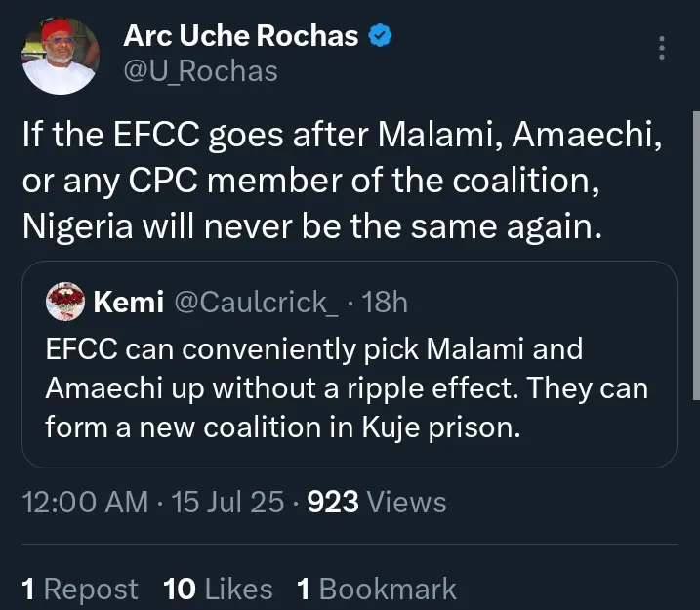The width and height of the screenshot is (700, 610).
Task: Click the 'Nigeria will never be the same' line
Action: click(312, 226)
